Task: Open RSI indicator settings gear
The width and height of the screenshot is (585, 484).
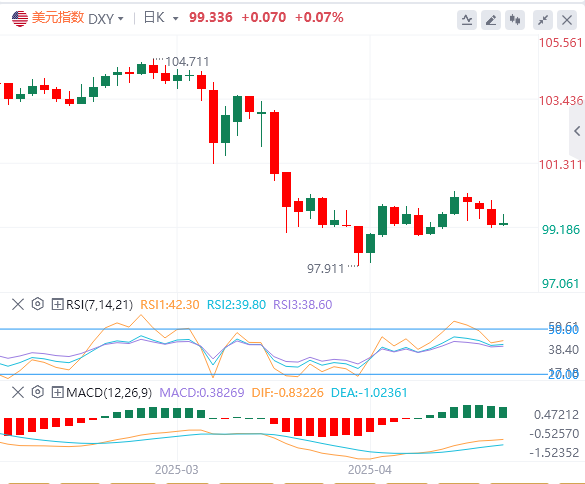Action: pyautogui.click(x=37, y=304)
